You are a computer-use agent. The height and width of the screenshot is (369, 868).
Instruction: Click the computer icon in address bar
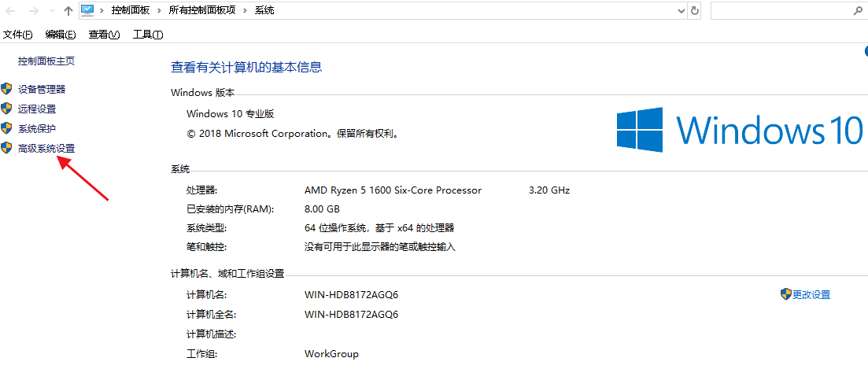[88, 10]
